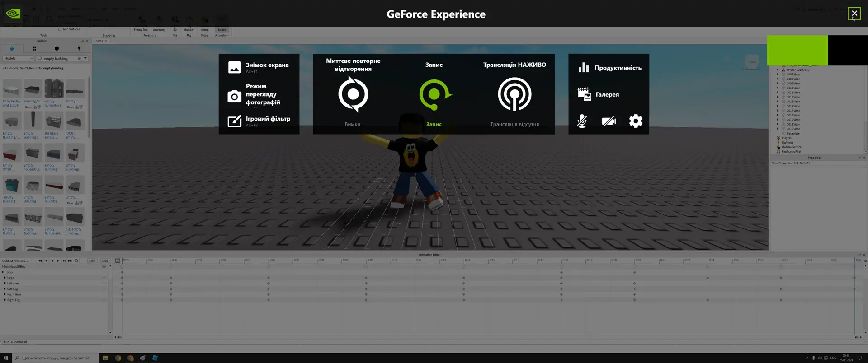The image size is (868, 363).
Task: Select 2013 Visor in Explorer
Action: [793, 102]
